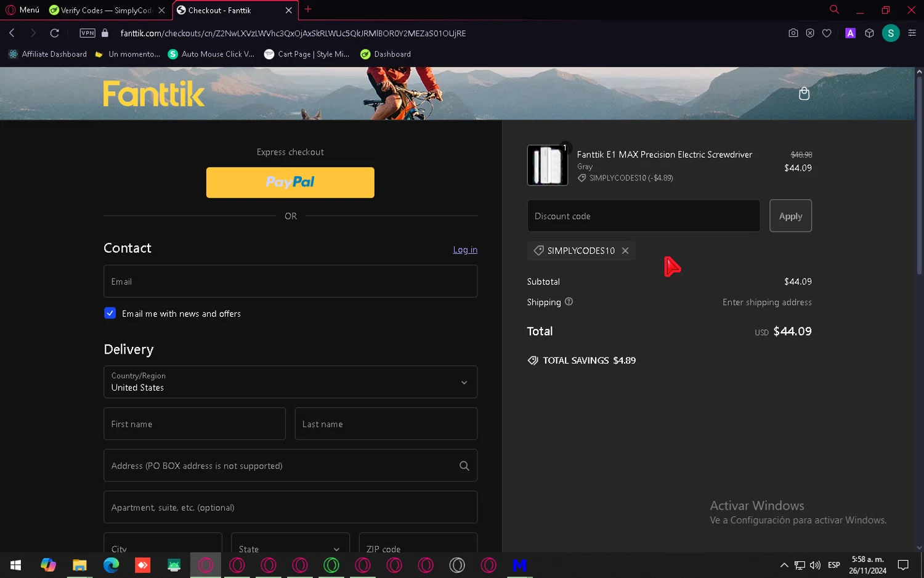The image size is (924, 578).
Task: Open the red AnyDesk taskbar icon
Action: coord(142,565)
